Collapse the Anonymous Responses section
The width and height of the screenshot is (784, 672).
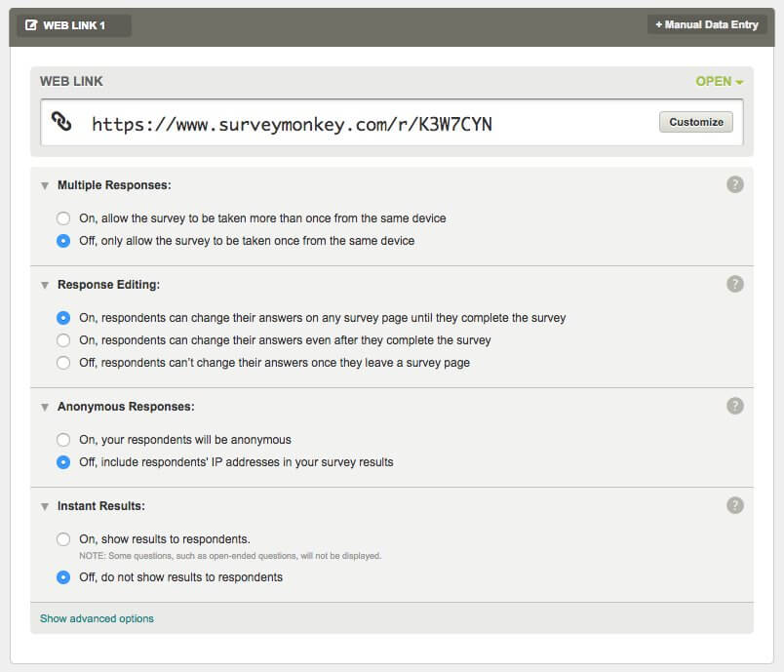point(45,407)
